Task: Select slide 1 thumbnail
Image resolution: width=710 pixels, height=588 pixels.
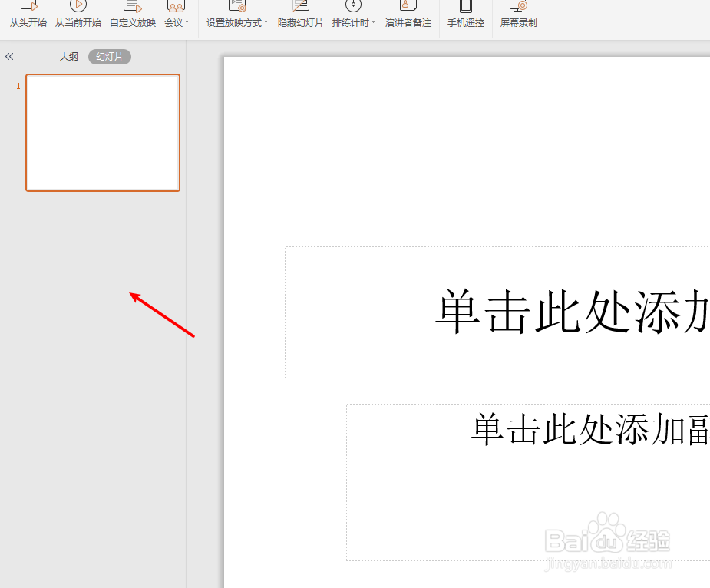Action: (x=103, y=133)
